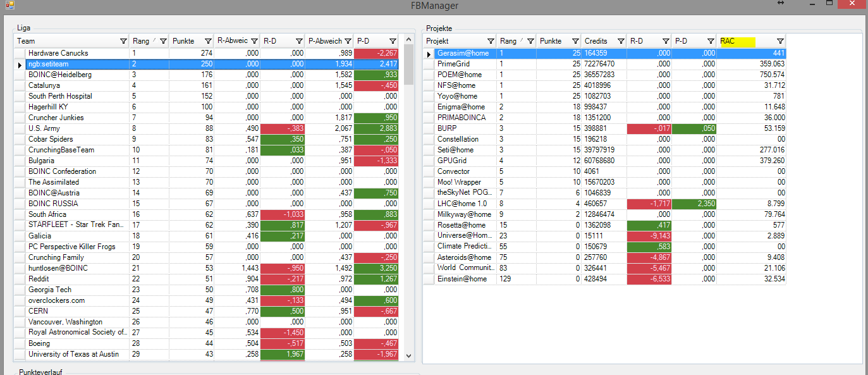Open filter icon on Projekte P-D column

point(711,41)
